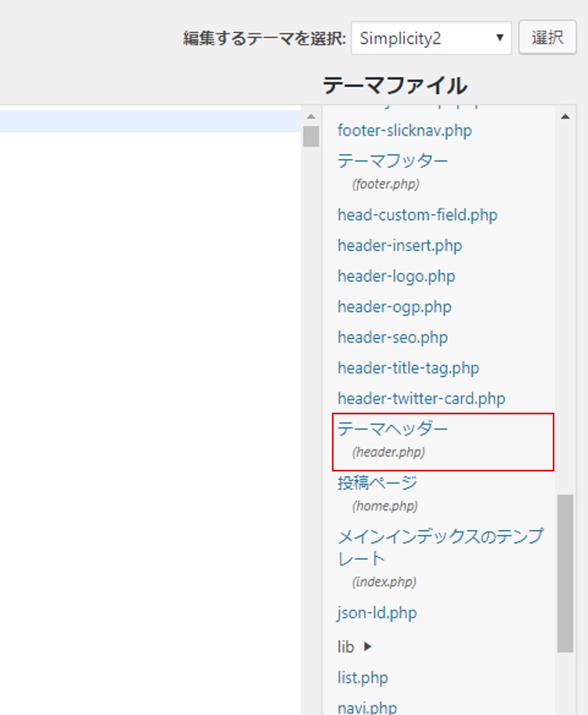
Task: Select header-logo.php in the file list
Action: point(396,276)
